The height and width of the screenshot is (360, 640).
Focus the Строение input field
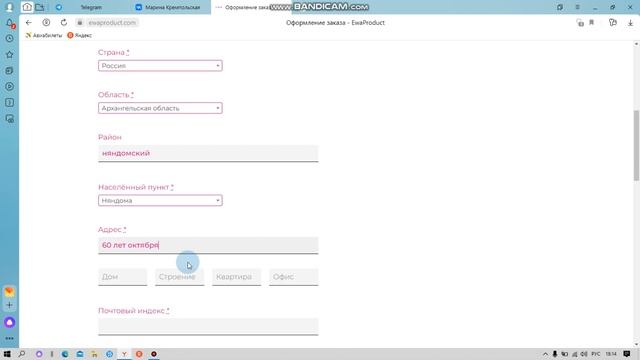[x=180, y=277]
